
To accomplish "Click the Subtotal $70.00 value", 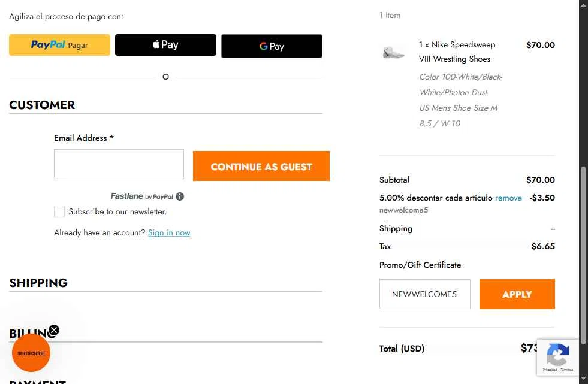I will (541, 180).
